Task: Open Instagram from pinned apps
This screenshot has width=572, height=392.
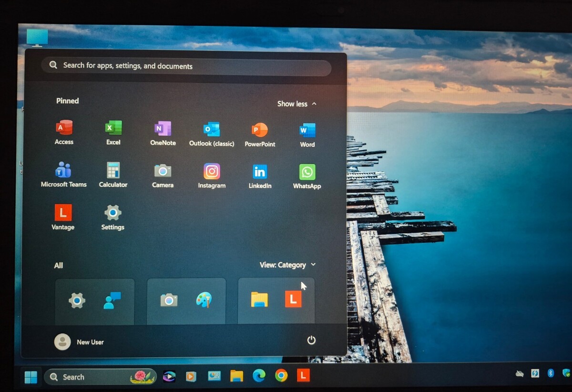Action: [x=212, y=176]
